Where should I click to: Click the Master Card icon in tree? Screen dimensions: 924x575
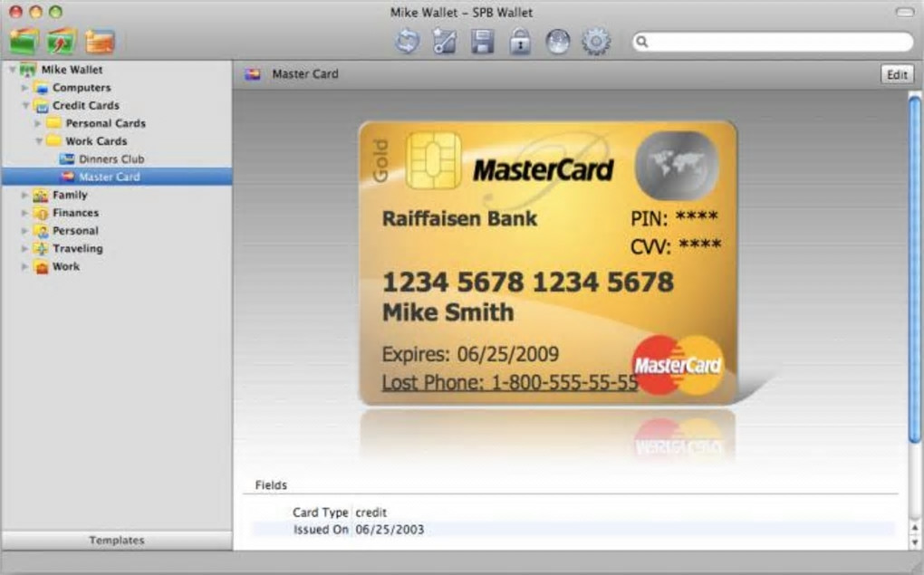[67, 177]
